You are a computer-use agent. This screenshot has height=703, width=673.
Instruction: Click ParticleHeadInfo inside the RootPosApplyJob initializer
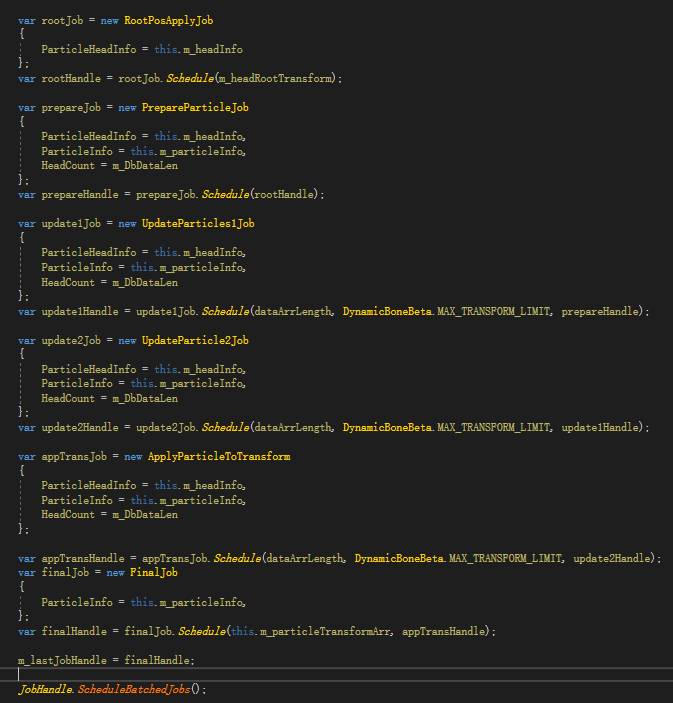click(89, 49)
